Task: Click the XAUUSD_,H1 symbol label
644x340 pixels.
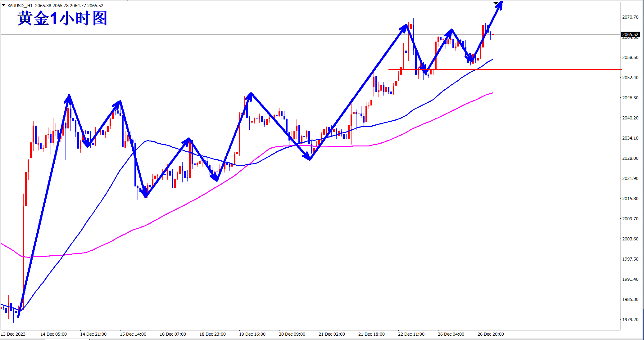Action: 20,6
